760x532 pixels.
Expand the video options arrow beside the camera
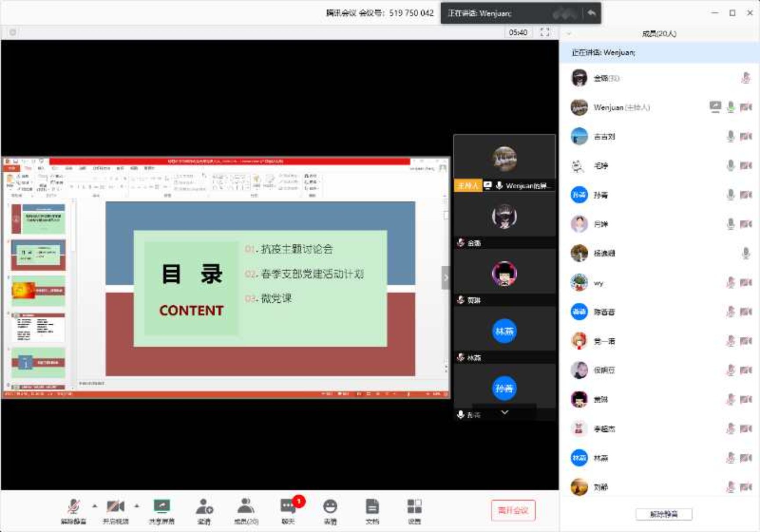pos(137,506)
